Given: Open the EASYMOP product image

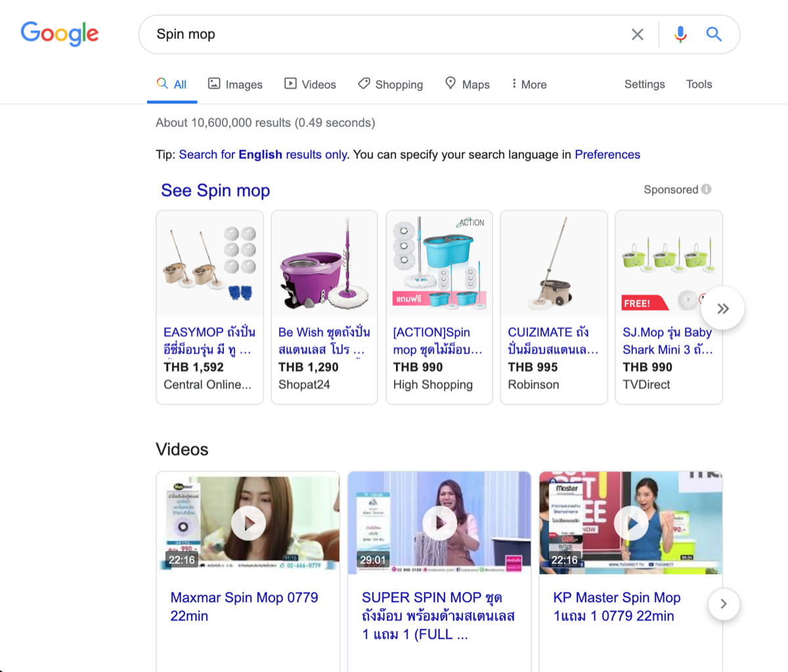Looking at the screenshot, I should (x=209, y=264).
